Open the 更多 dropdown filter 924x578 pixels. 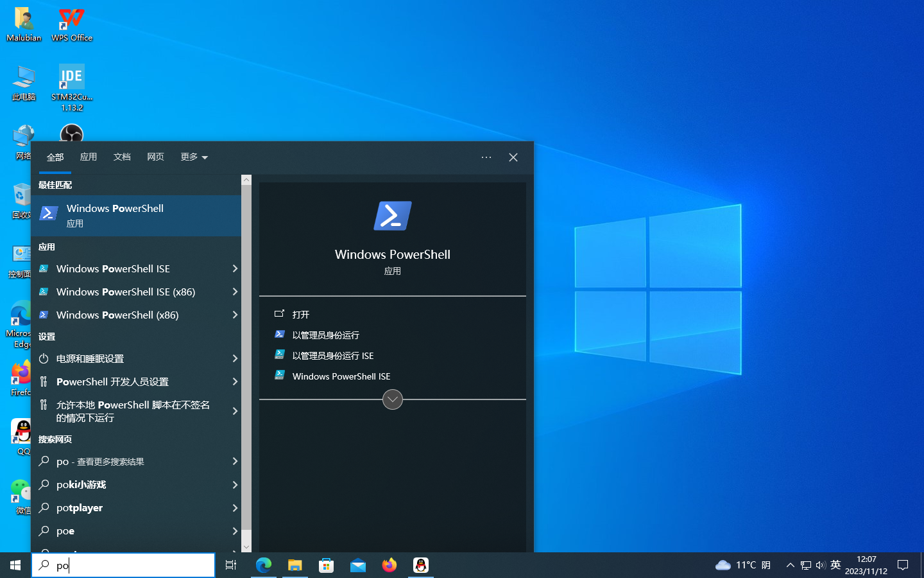point(194,157)
